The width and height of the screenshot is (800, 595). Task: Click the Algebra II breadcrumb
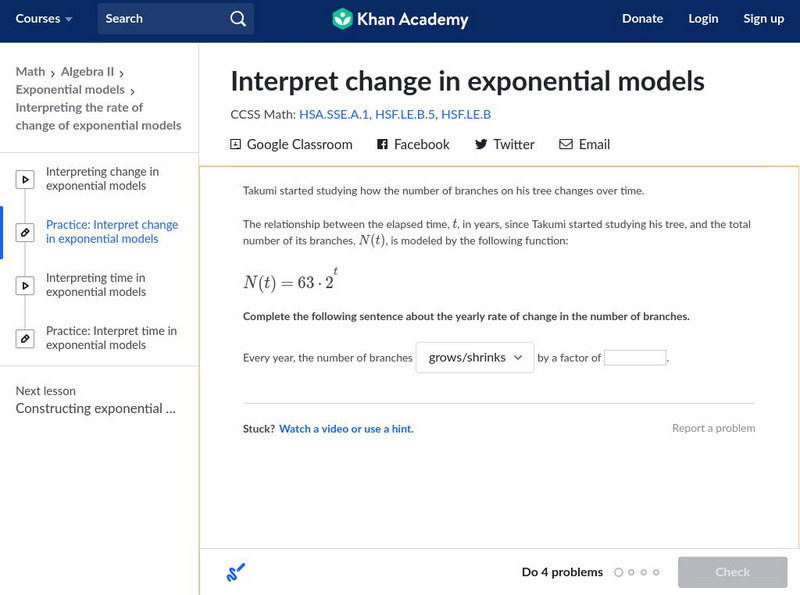(87, 72)
